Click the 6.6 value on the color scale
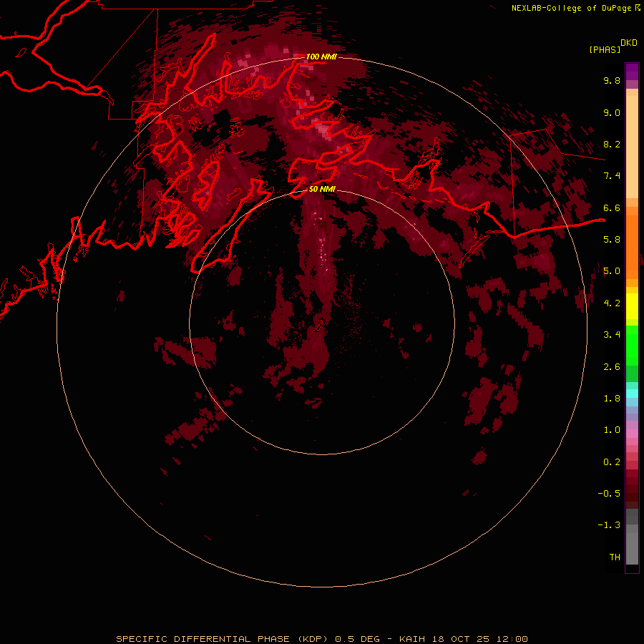Viewport: 644px width, 644px height. tap(612, 208)
